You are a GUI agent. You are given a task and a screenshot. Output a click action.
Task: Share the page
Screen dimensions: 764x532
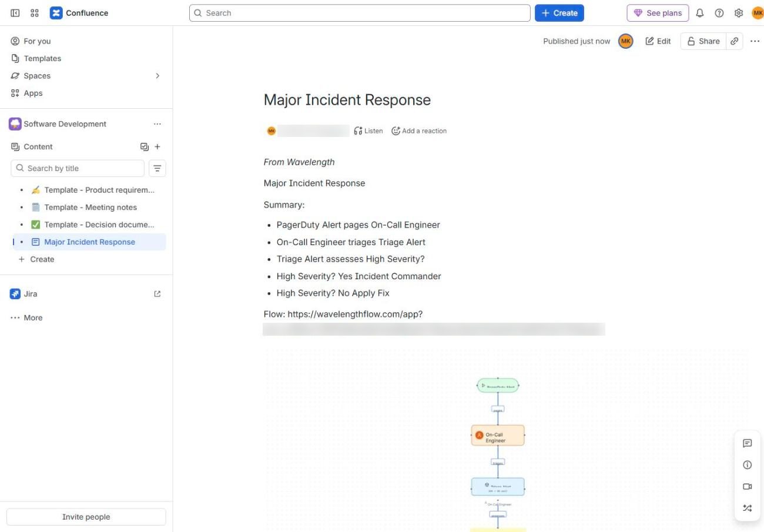tap(703, 41)
